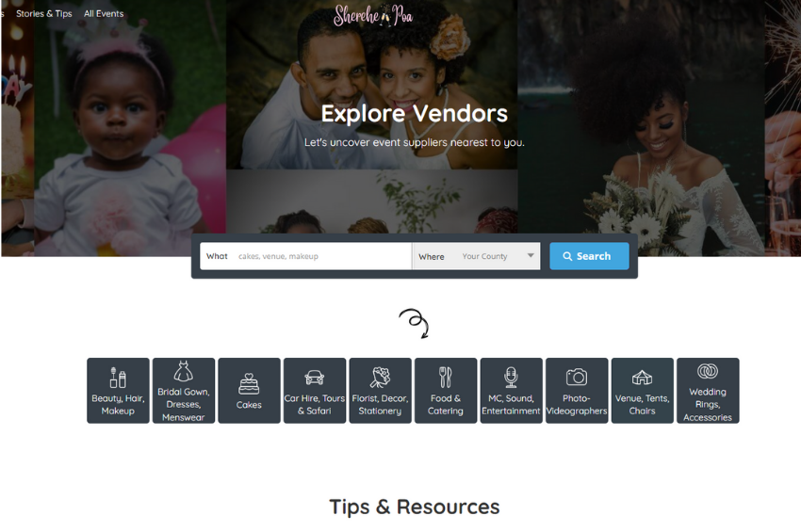The image size is (801, 532).
Task: Open the Venue, Tents, Chairs category
Action: 642,391
